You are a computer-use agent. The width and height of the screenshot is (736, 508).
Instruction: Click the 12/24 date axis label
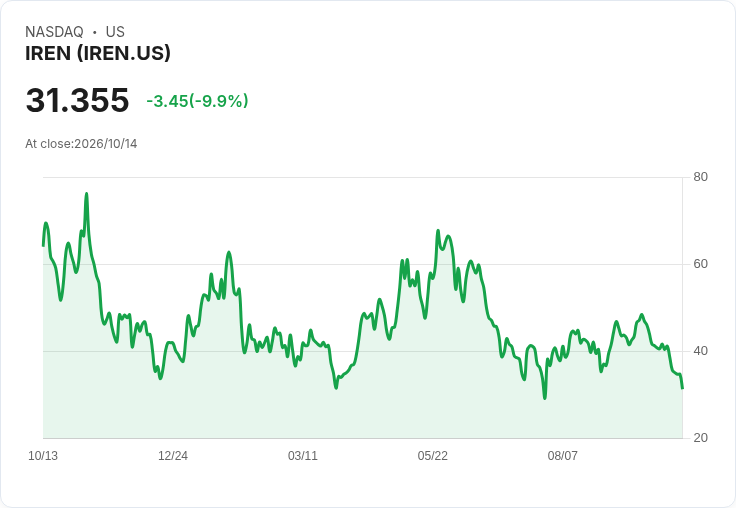tap(173, 456)
